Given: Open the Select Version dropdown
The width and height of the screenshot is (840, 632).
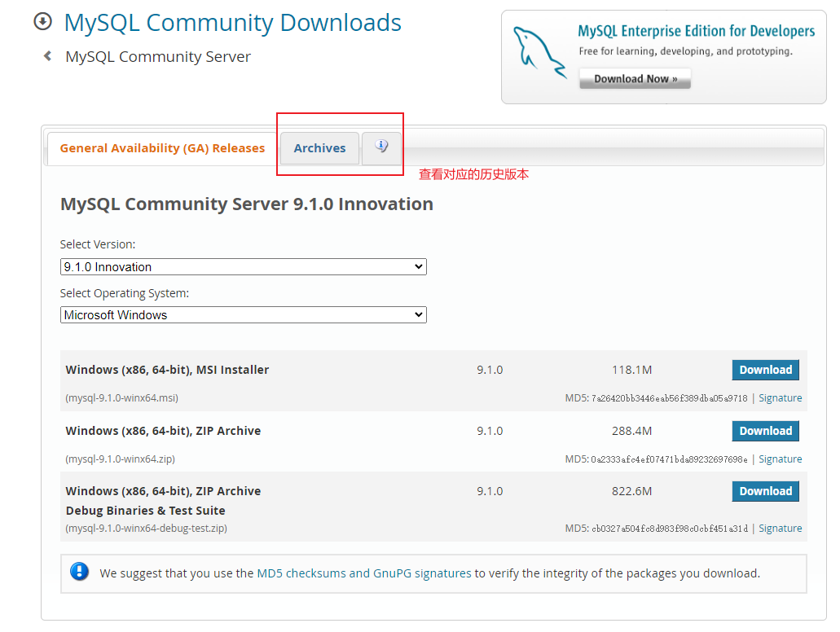Looking at the screenshot, I should [x=244, y=266].
